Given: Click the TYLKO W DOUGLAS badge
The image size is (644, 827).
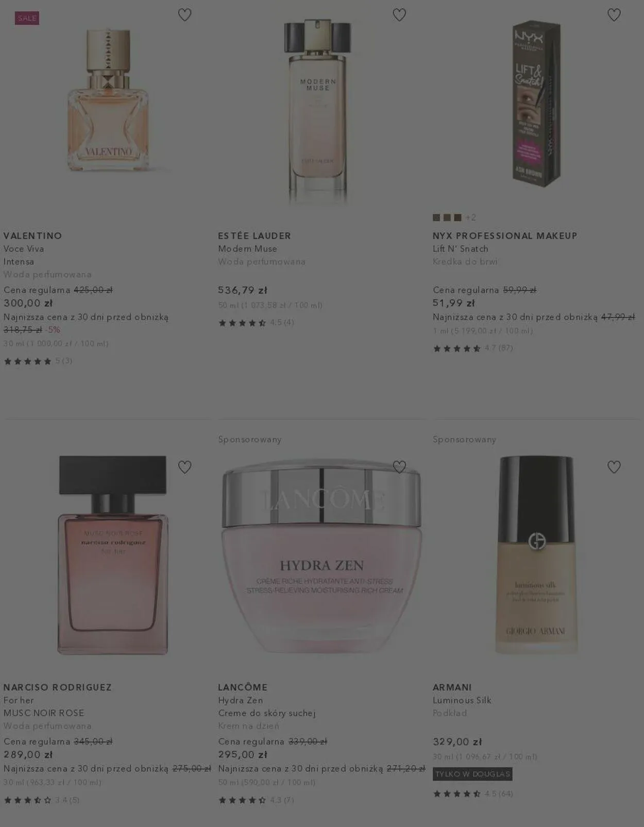Looking at the screenshot, I should pyautogui.click(x=472, y=774).
